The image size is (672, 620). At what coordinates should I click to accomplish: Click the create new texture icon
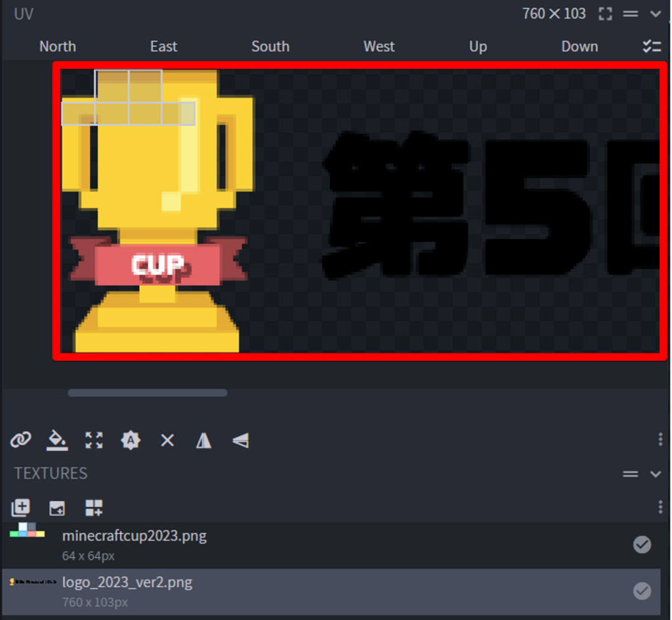94,507
